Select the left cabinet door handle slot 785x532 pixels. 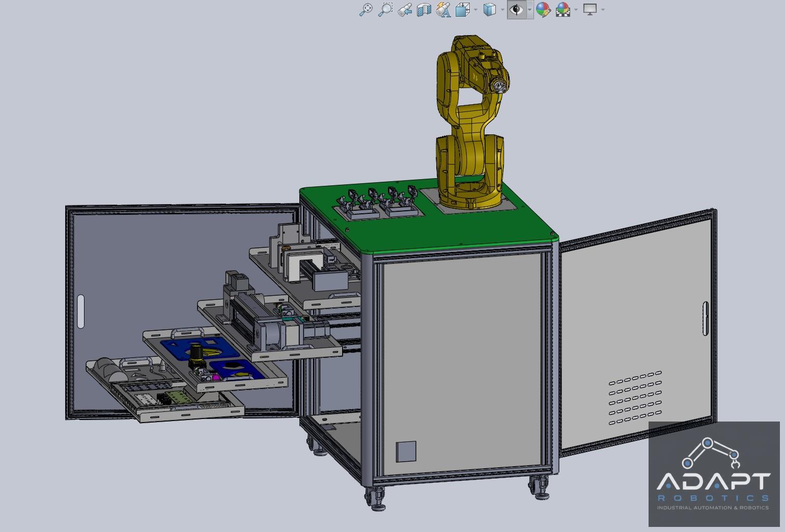pyautogui.click(x=80, y=311)
